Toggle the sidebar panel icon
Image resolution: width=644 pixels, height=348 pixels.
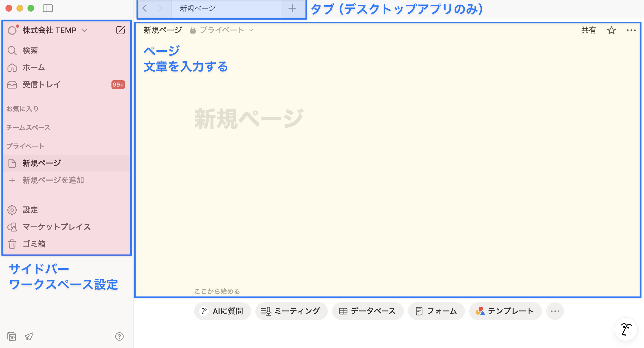(x=48, y=8)
